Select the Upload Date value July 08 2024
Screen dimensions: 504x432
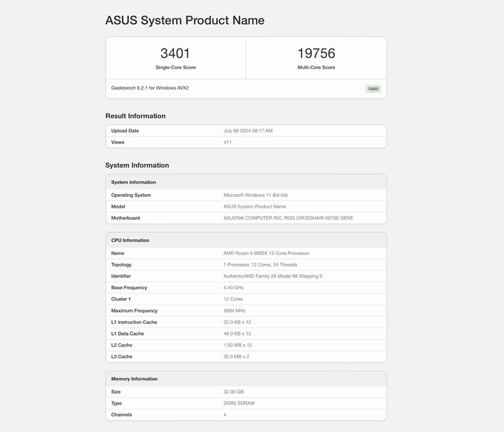248,131
